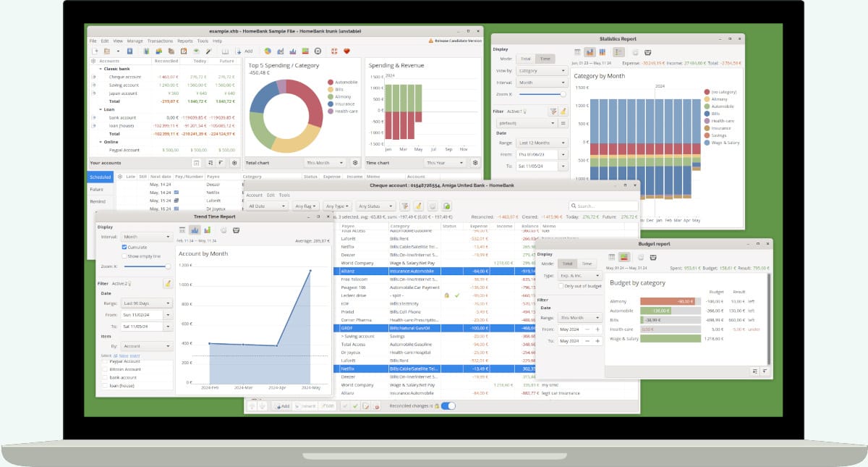Select list view icon in Trend Time Report

click(183, 230)
